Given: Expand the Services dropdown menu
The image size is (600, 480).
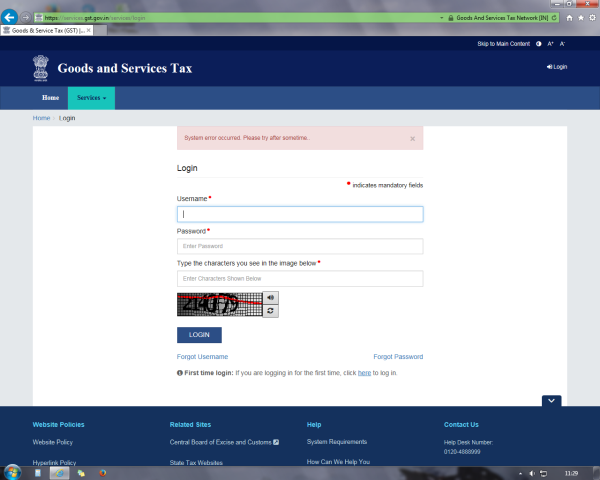Looking at the screenshot, I should click(x=91, y=98).
